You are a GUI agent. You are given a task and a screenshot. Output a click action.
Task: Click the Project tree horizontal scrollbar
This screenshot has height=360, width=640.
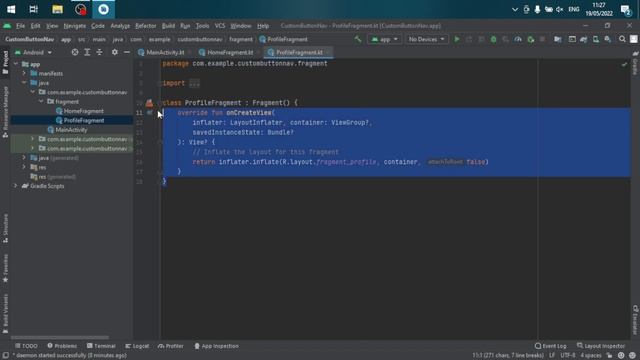click(x=60, y=338)
